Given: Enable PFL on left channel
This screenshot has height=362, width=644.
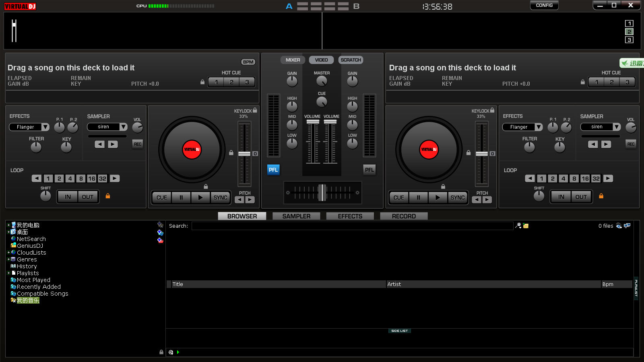Looking at the screenshot, I should coord(273,170).
